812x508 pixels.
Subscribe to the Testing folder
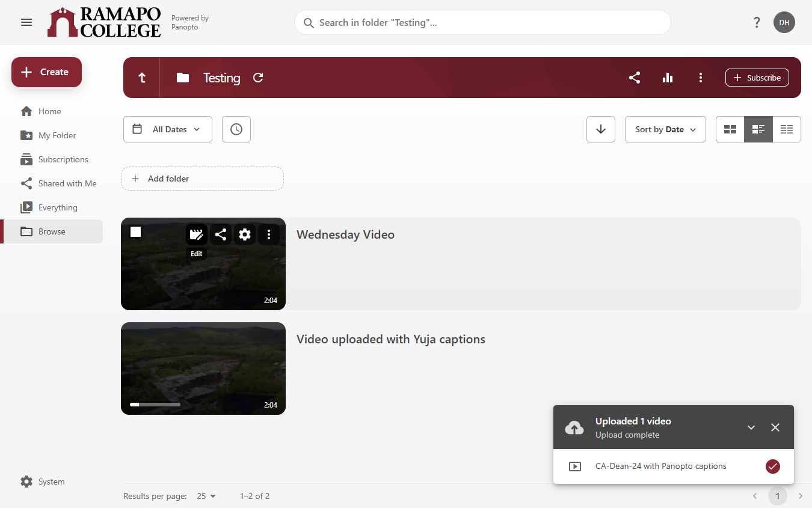[757, 78]
